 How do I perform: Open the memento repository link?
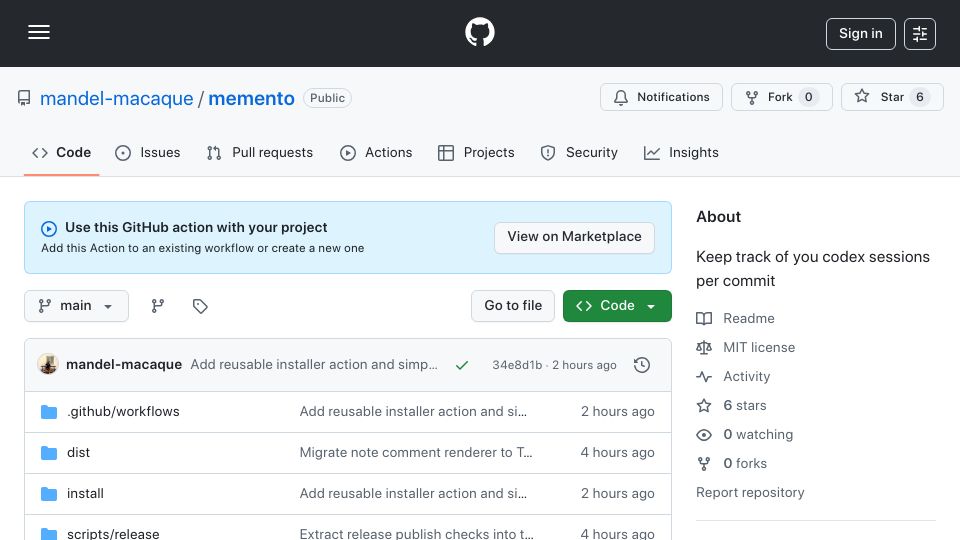pos(251,98)
